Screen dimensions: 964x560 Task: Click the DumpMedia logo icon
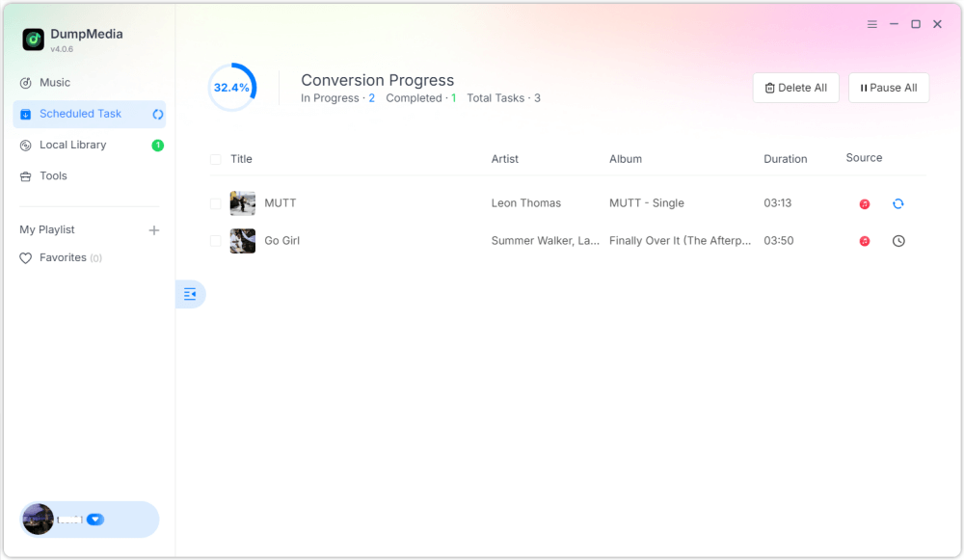point(34,40)
